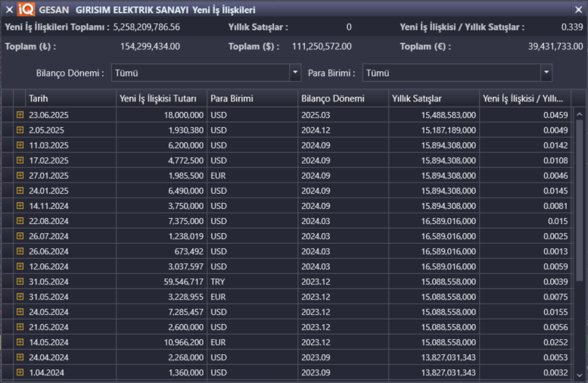Expand the 27.01.2025 row

click(x=20, y=175)
